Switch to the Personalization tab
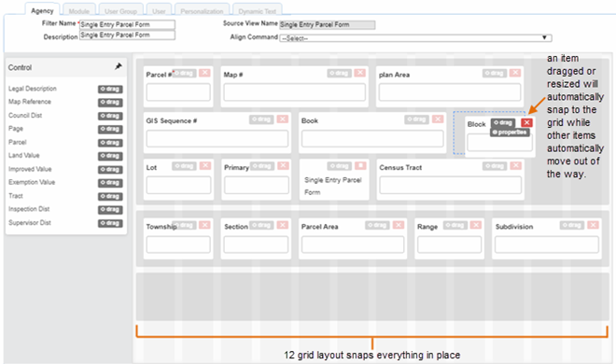 tap(202, 10)
